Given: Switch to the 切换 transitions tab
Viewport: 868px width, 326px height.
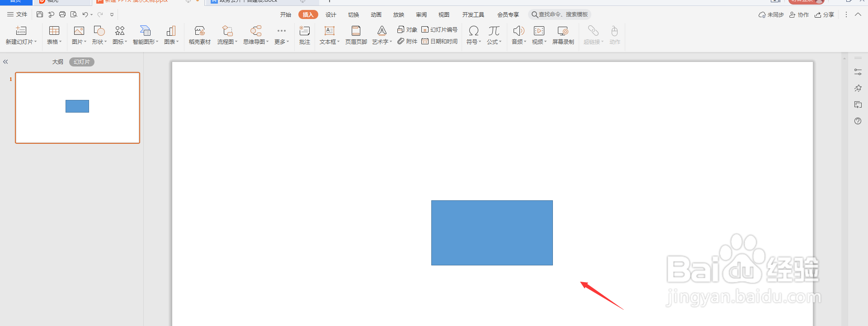Looking at the screenshot, I should tap(354, 14).
